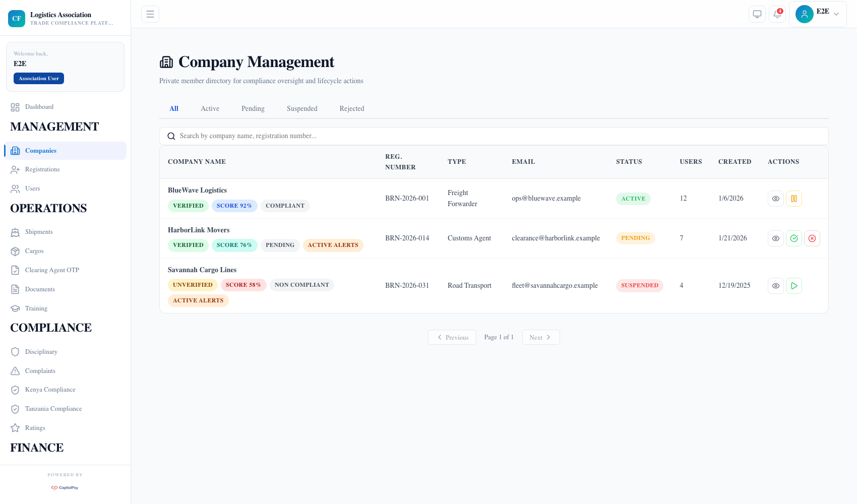This screenshot has width=857, height=504.
Task: Switch to the Pending tab
Action: [253, 108]
